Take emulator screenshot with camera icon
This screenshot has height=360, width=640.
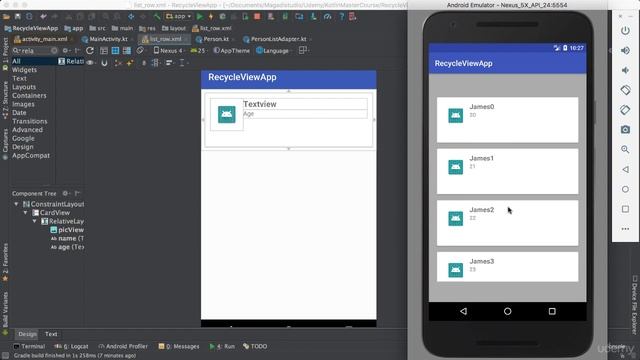coord(625,129)
